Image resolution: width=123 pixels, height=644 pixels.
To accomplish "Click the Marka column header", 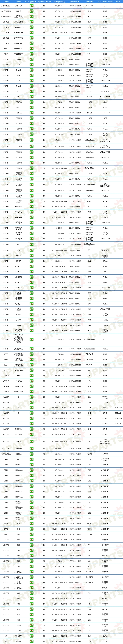I will [6, 2].
